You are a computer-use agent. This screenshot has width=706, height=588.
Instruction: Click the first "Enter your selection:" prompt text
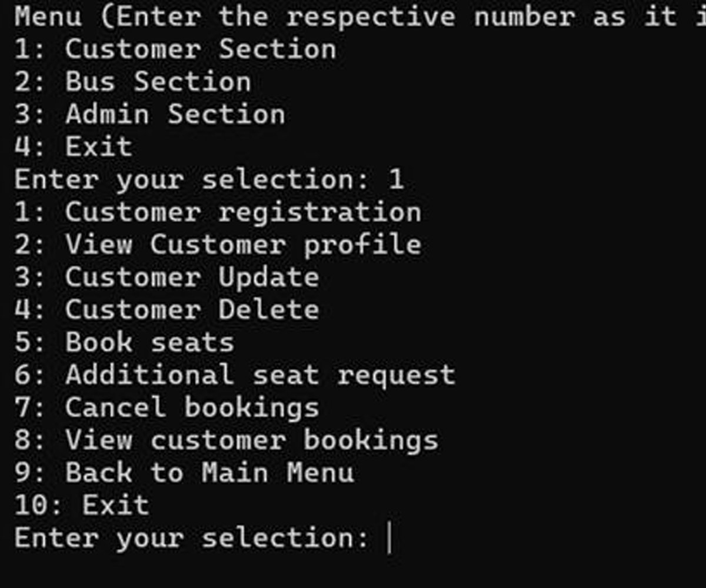click(191, 179)
